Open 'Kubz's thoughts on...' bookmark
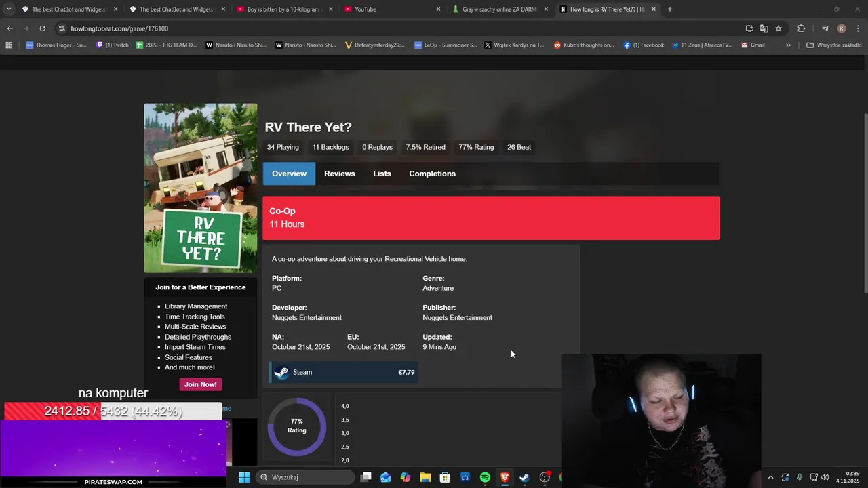 pyautogui.click(x=583, y=45)
